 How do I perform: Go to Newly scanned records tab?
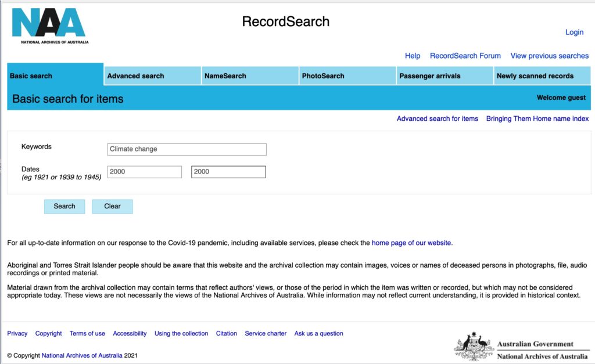535,76
